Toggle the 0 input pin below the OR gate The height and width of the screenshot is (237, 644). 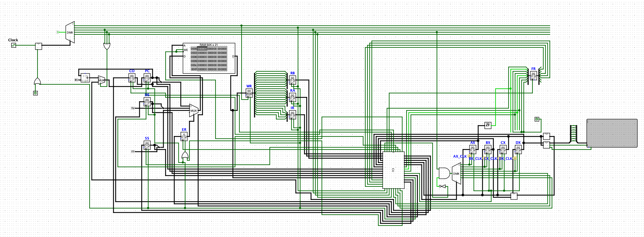35,93
